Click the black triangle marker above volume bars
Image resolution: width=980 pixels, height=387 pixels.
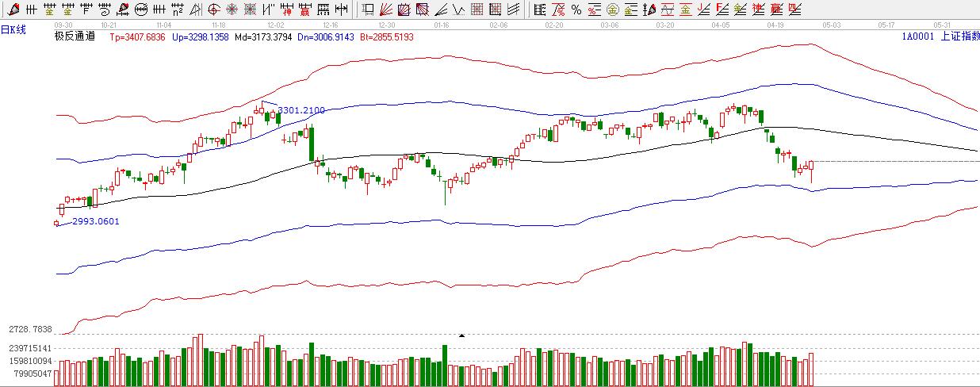[x=462, y=336]
